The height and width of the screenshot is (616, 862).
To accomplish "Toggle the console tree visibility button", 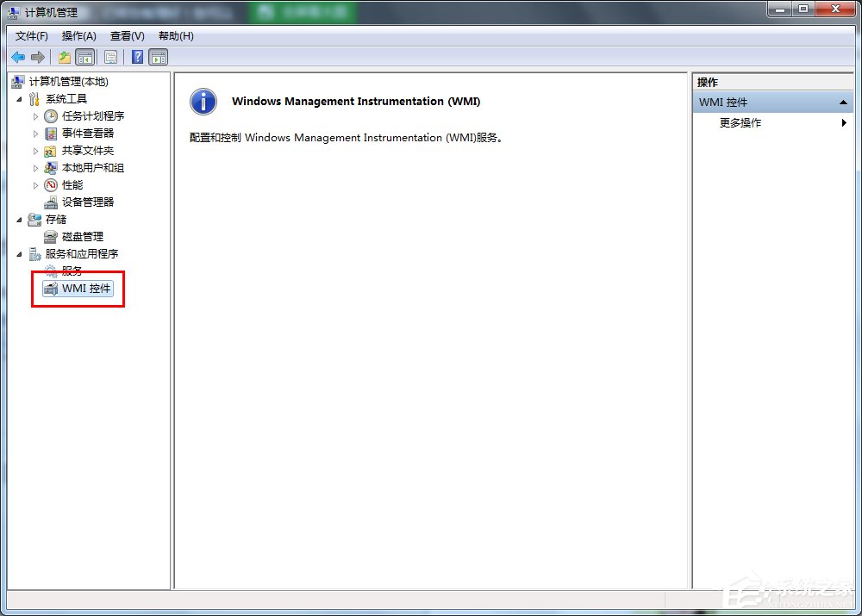I will click(85, 57).
